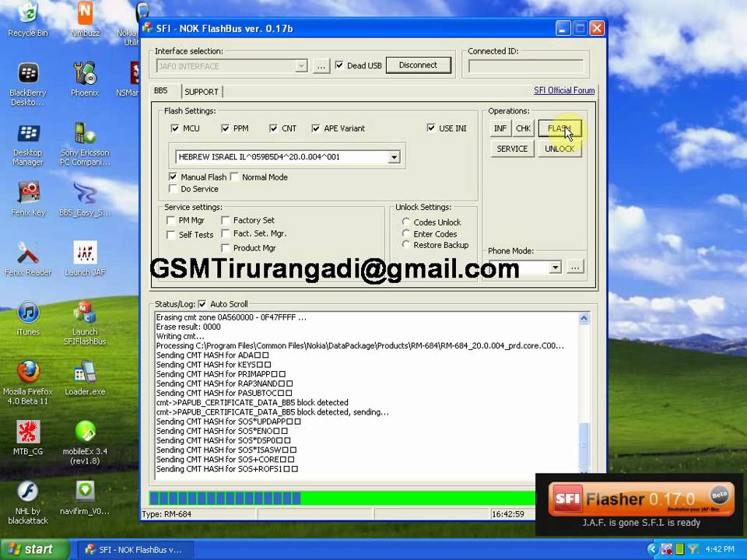The width and height of the screenshot is (747, 560).
Task: Disable Auto Scroll for the log
Action: tap(202, 304)
